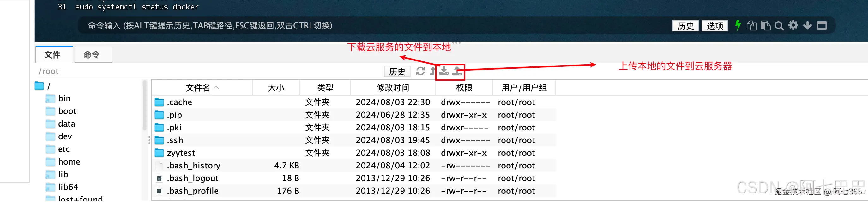Select the .pki folder row
Image resolution: width=868 pixels, height=202 pixels.
(x=354, y=128)
